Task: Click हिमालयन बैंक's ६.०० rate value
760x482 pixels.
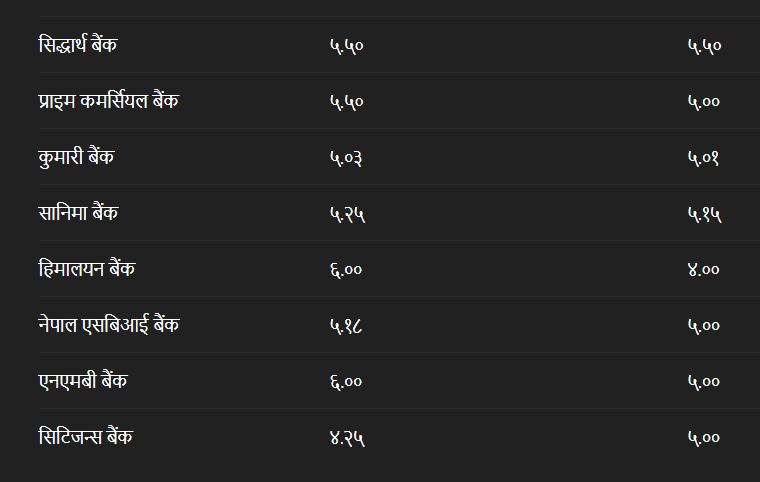Action: pos(346,270)
